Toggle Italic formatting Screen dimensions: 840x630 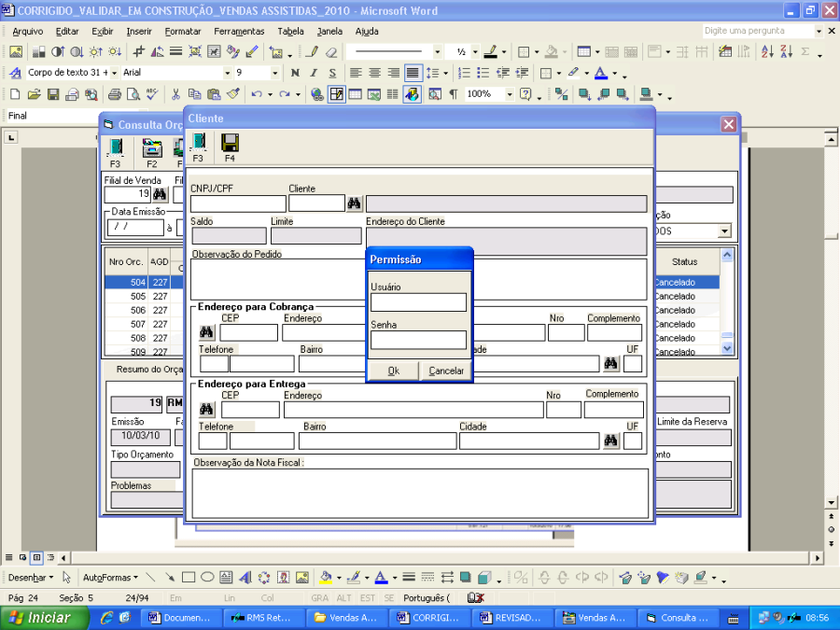pos(314,72)
